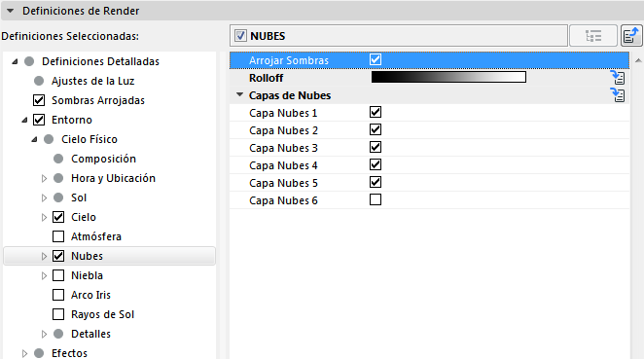644x359 pixels.
Task: Collapse the Entorno tree node
Action: (x=24, y=120)
